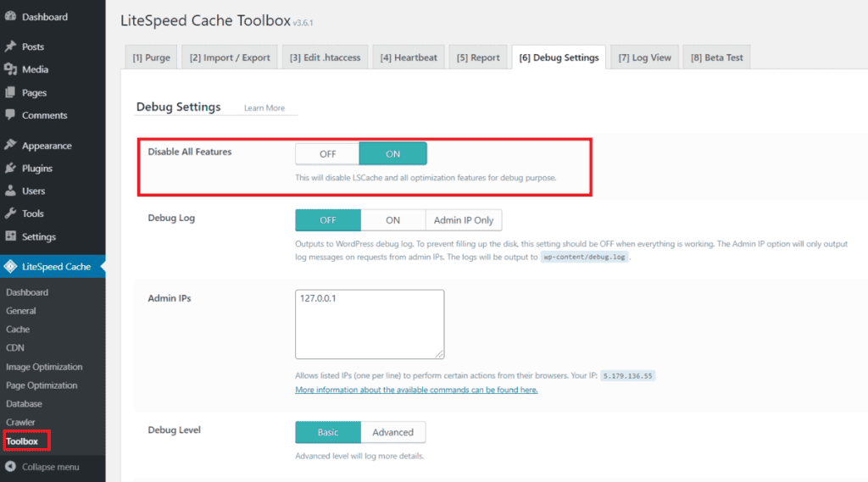Viewport: 868px width, 482px height.
Task: Set Debug Log to ON
Action: tap(392, 220)
